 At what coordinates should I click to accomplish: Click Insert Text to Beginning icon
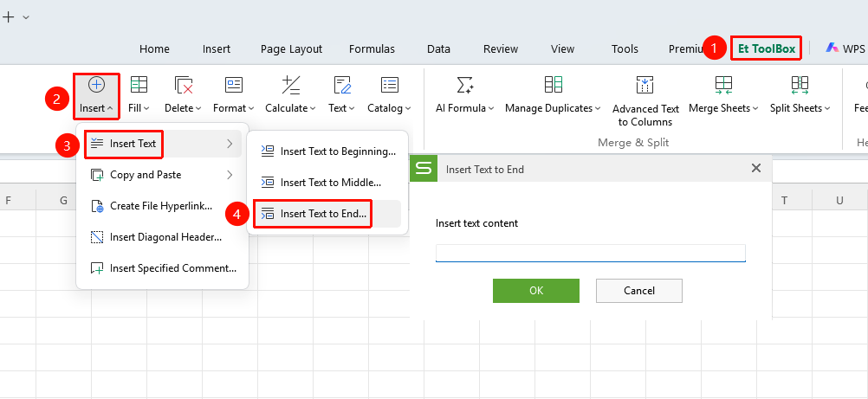click(268, 151)
